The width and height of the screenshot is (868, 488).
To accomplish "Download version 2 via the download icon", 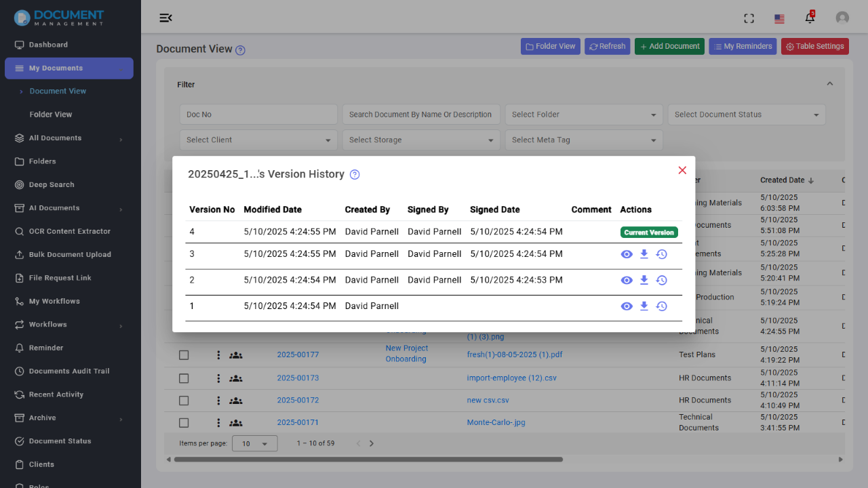I will tap(644, 280).
